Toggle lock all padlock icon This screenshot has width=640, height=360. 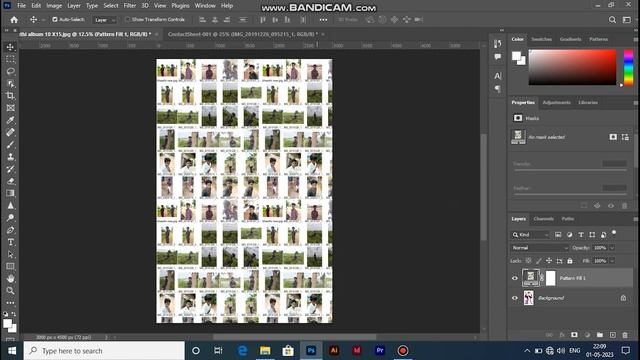click(570, 261)
